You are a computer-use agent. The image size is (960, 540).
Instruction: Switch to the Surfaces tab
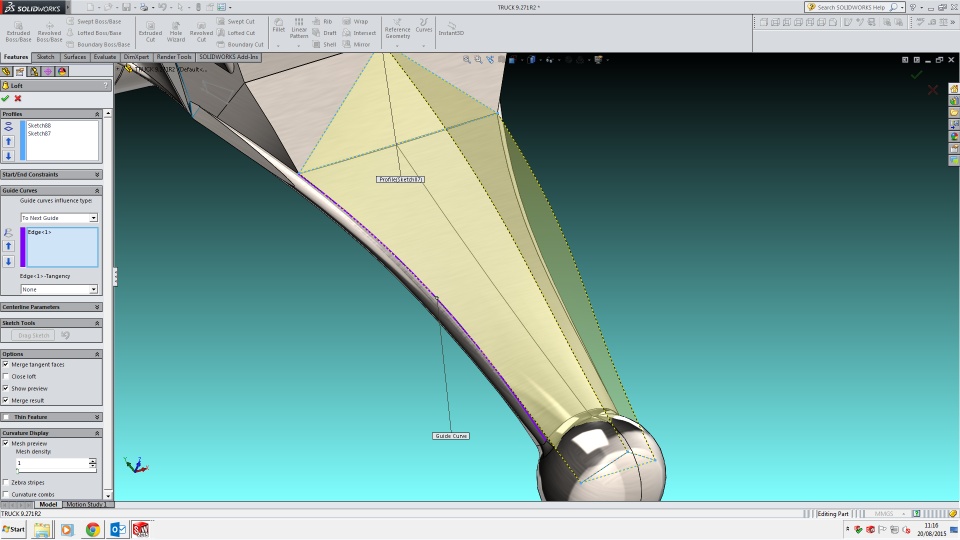pyautogui.click(x=75, y=57)
